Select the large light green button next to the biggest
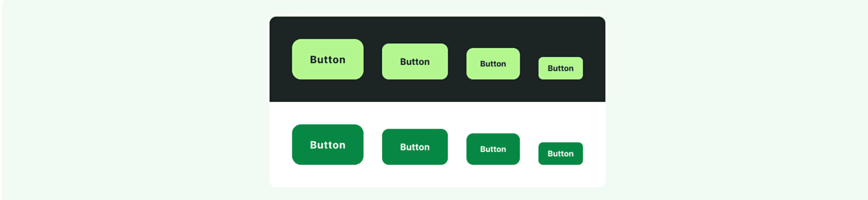868x200 pixels. pyautogui.click(x=415, y=62)
